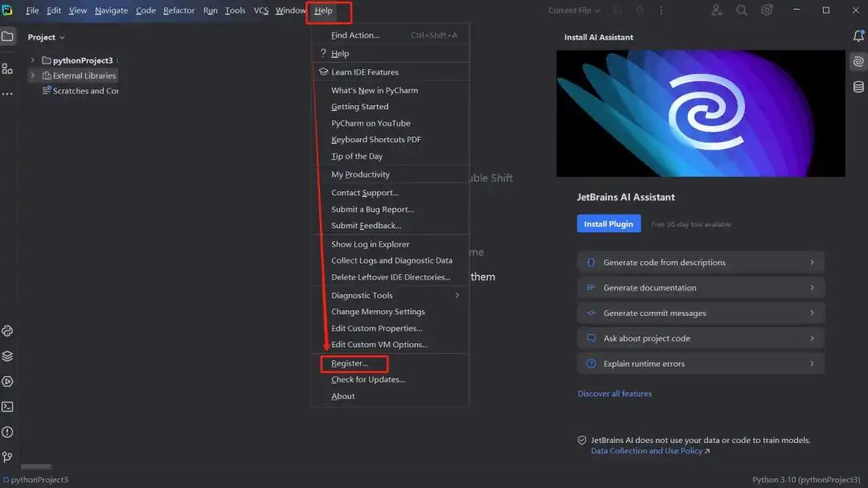Viewport: 868px width, 488px height.
Task: Open the File menu
Action: pyautogui.click(x=32, y=10)
